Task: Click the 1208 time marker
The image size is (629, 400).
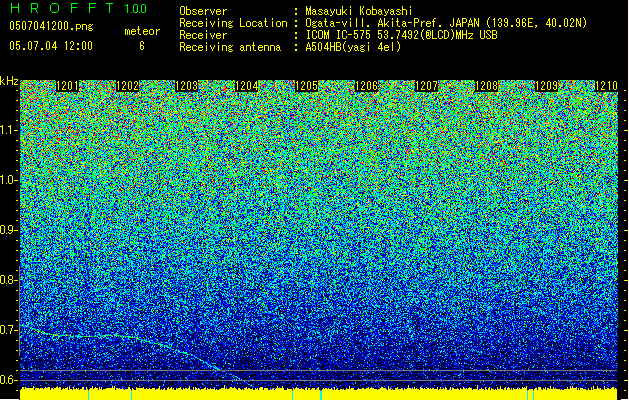Action: [486, 86]
